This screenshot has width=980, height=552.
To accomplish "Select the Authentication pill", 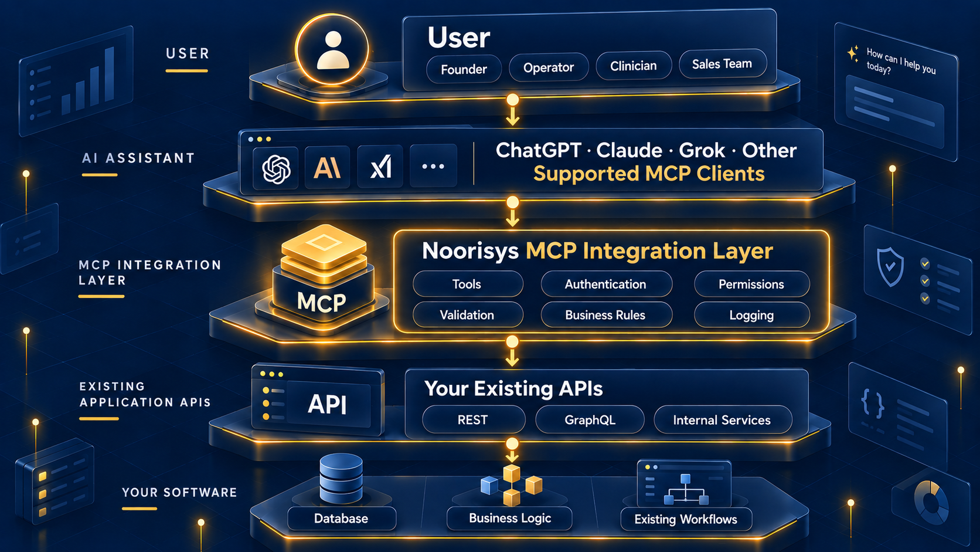I will [x=605, y=284].
